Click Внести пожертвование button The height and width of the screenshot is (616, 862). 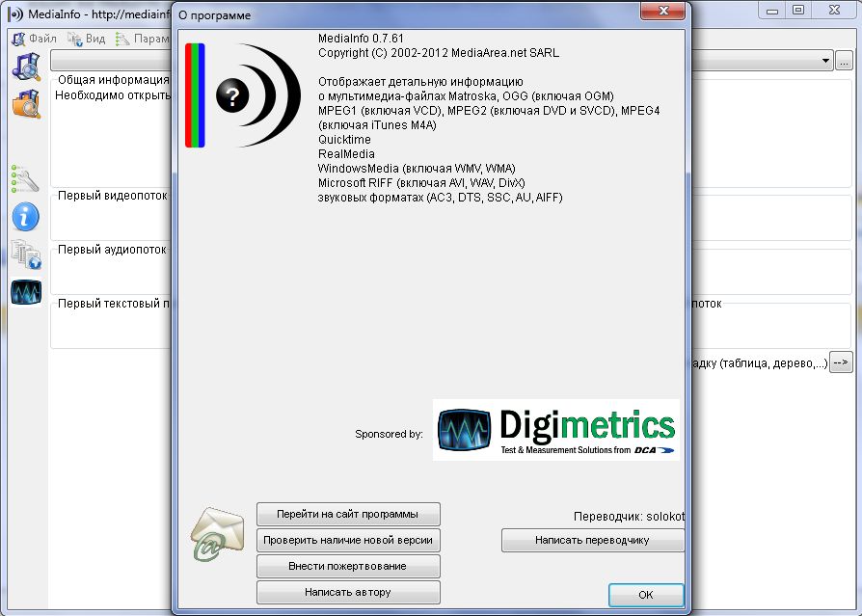tap(348, 566)
